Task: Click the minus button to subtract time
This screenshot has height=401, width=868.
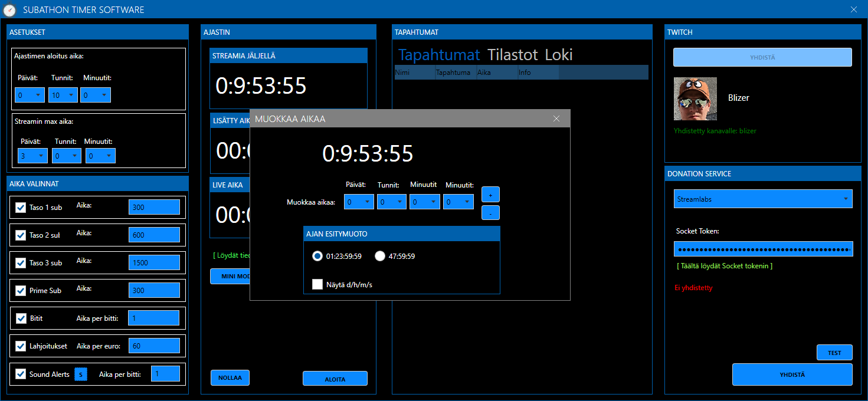Action: click(x=490, y=212)
